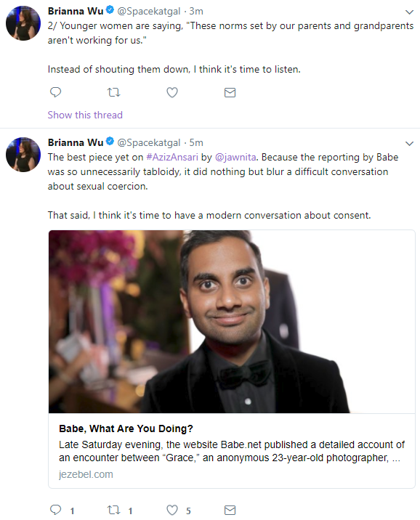420x520 pixels.
Task: Open the #AzizAnsari hashtag
Action: coord(171,157)
